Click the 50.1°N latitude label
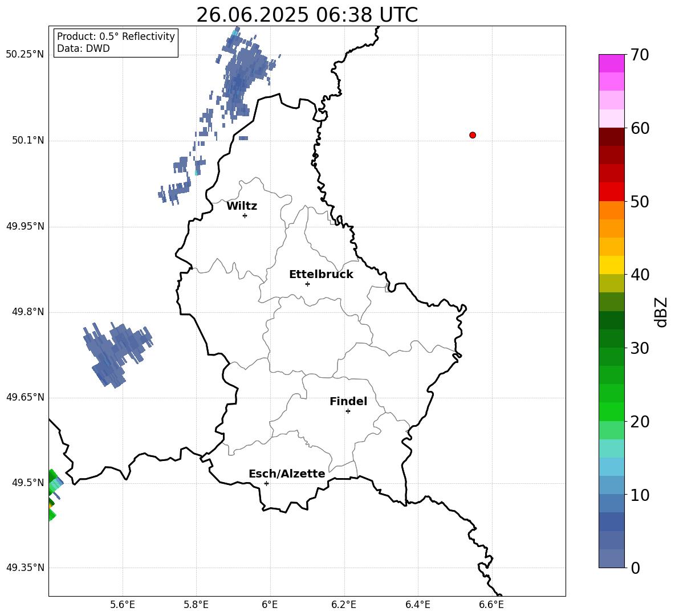 [x=28, y=141]
